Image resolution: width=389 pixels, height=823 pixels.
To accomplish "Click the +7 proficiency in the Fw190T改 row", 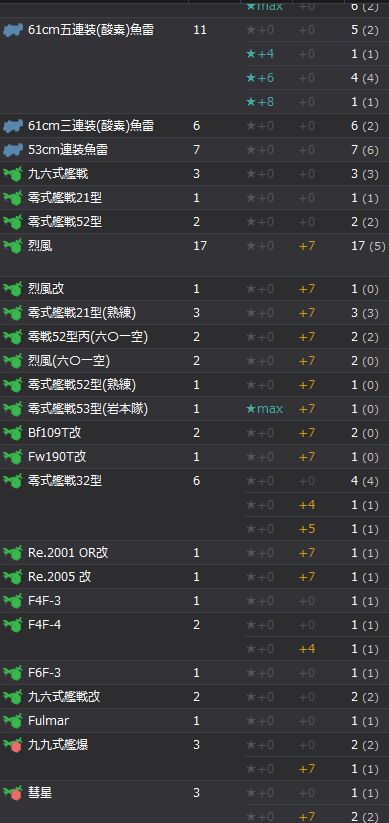I will click(x=307, y=457).
